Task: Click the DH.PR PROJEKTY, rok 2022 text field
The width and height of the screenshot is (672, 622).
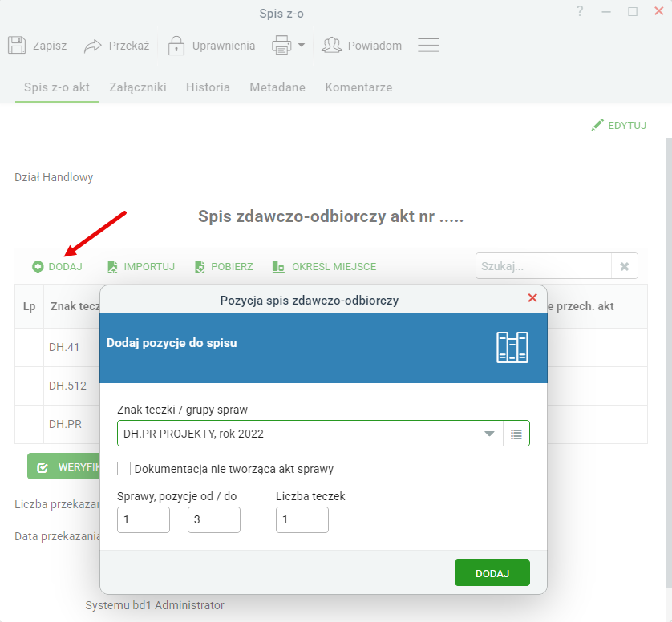Action: (297, 434)
